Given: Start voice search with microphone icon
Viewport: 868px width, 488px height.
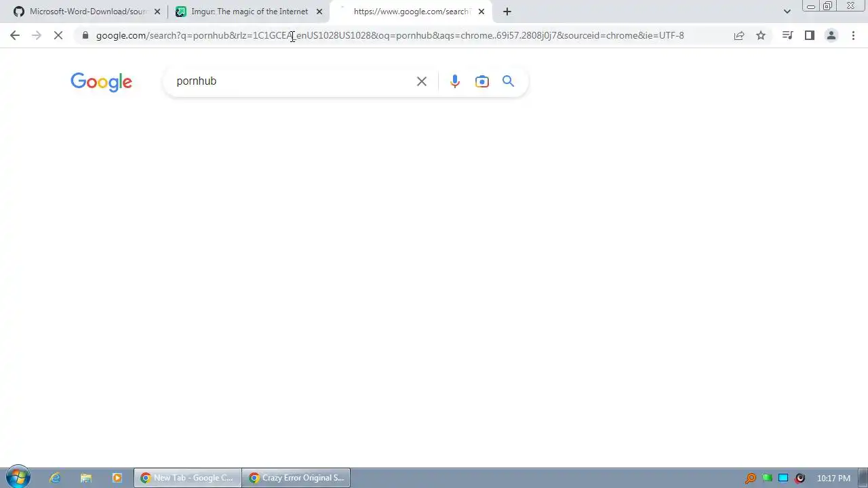Looking at the screenshot, I should coord(455,81).
